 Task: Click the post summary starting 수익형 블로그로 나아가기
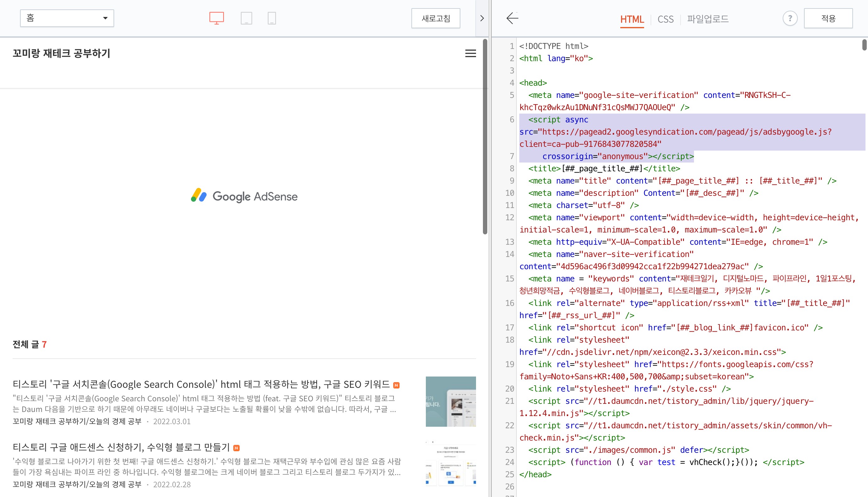point(207,467)
